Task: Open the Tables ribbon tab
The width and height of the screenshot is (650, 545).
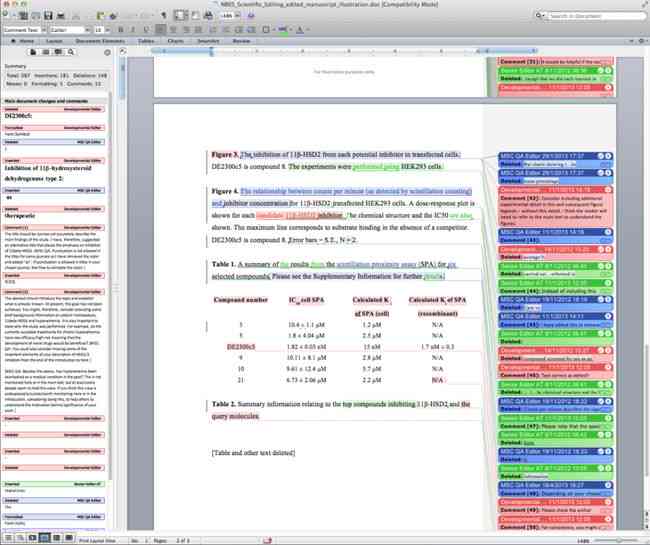Action: point(146,41)
